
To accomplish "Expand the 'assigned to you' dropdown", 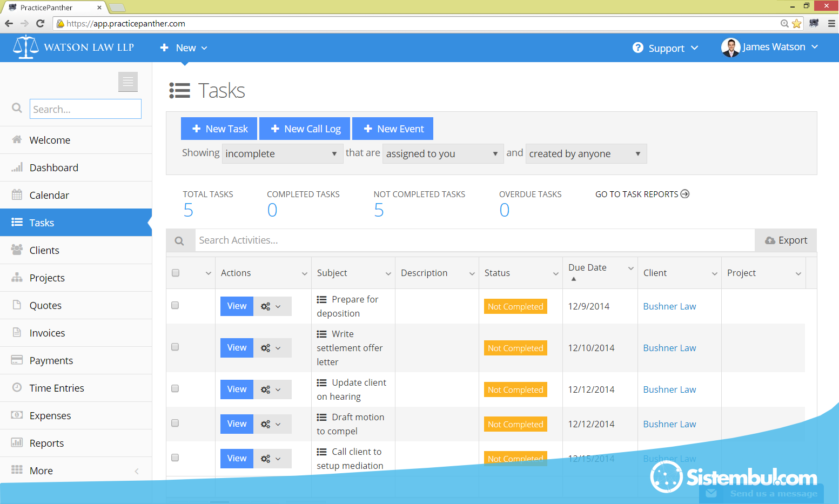I will (x=442, y=154).
